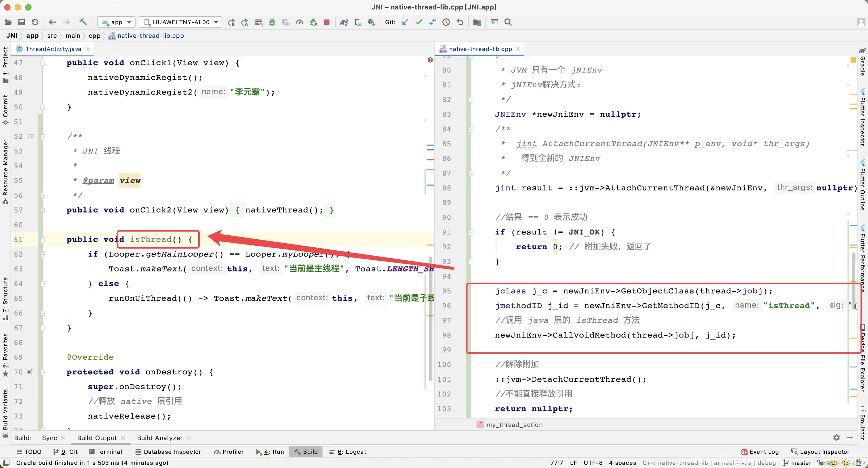Click Sync Project with Gradle Files icon

click(x=344, y=22)
